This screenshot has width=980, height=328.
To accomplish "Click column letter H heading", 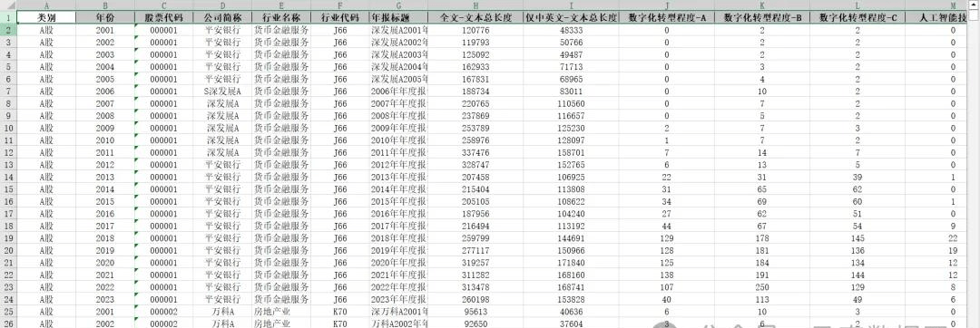I will coord(475,5).
